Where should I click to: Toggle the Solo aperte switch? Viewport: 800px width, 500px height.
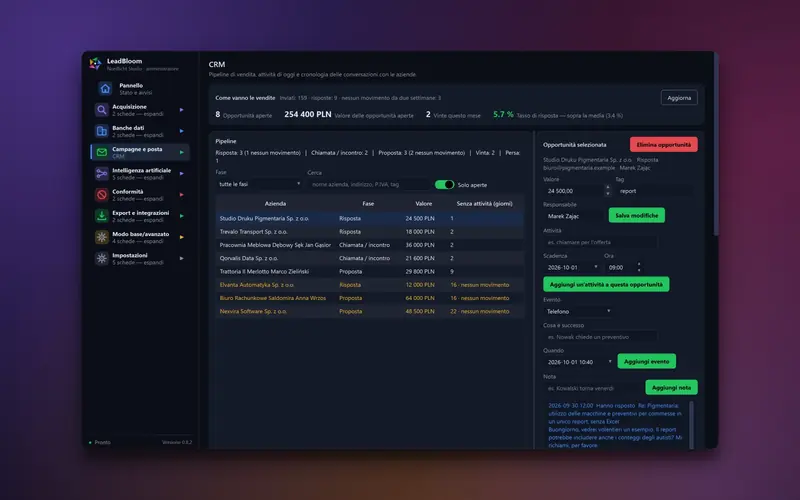(444, 185)
